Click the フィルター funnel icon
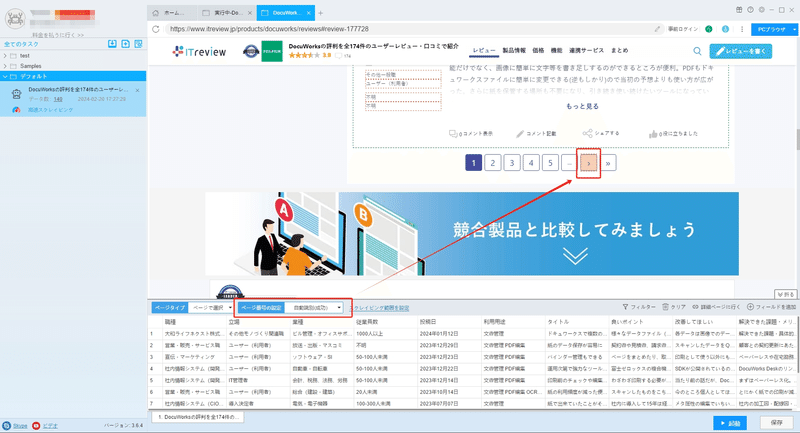 pyautogui.click(x=625, y=307)
